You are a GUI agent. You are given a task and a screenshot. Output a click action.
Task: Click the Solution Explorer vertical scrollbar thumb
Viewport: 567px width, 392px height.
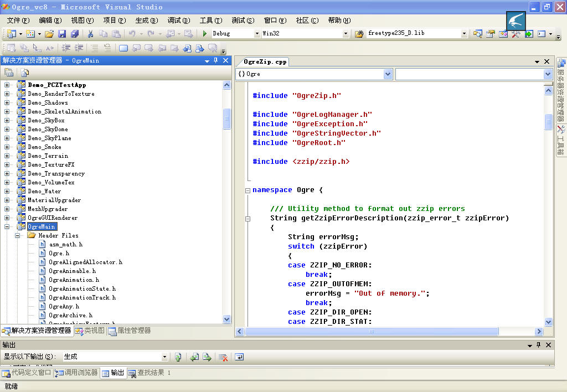[x=226, y=118]
